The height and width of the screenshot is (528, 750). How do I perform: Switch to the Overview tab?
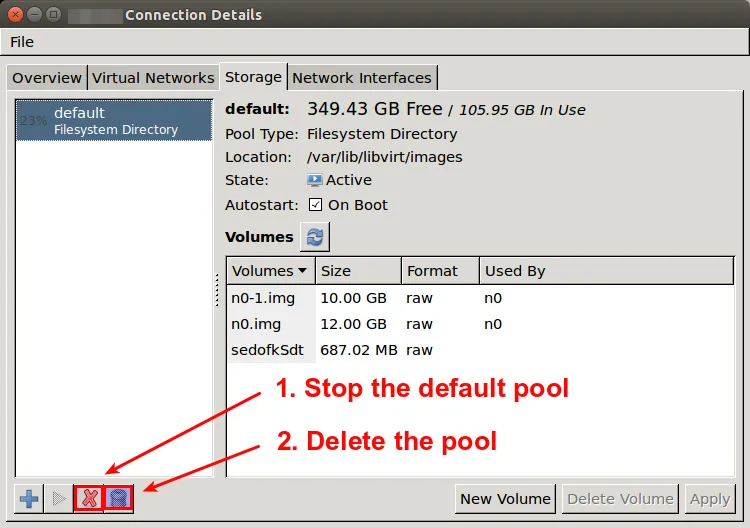[47, 78]
